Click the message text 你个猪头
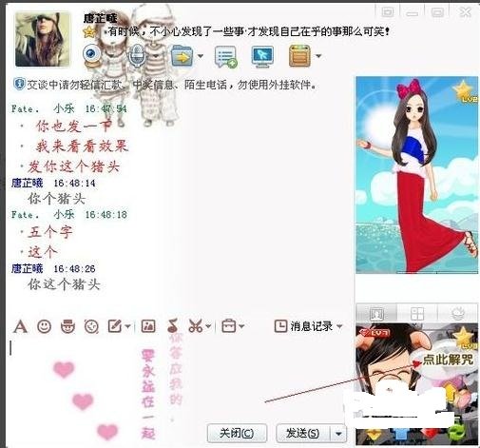The width and height of the screenshot is (480, 448). 56,199
